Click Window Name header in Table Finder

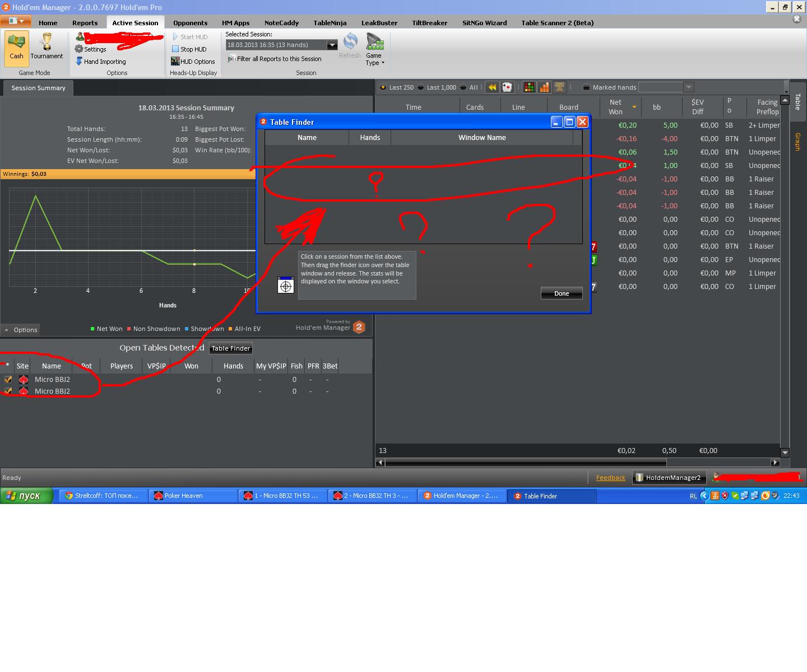pyautogui.click(x=482, y=138)
